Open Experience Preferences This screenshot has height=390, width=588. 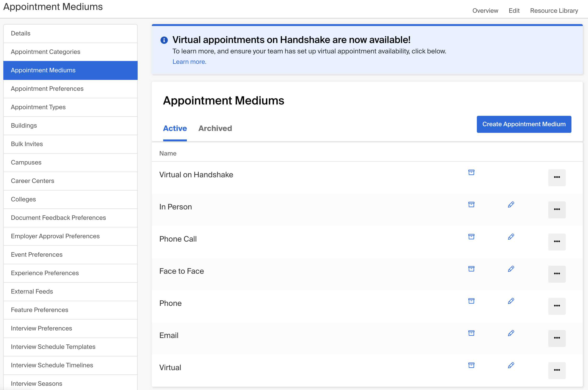(70, 273)
